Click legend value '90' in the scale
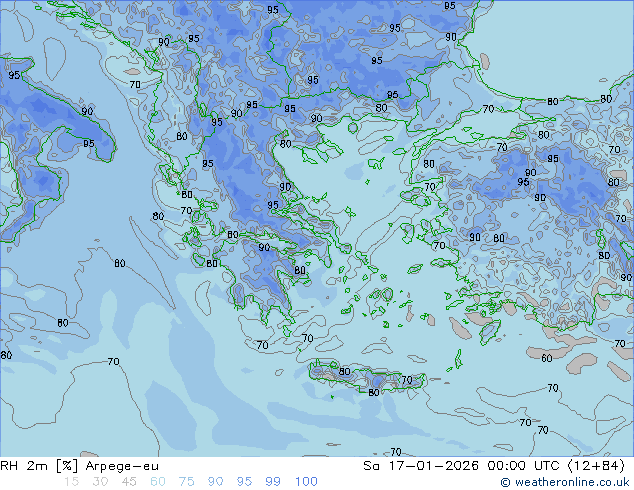 click(x=215, y=482)
